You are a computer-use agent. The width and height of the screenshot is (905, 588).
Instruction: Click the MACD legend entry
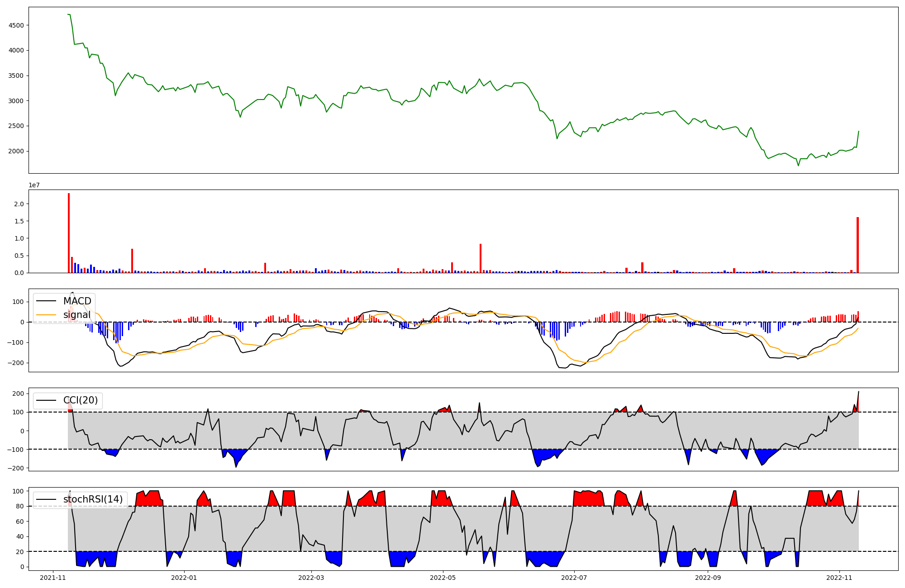point(77,301)
